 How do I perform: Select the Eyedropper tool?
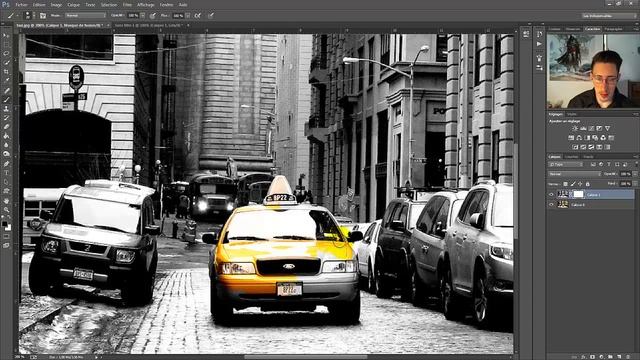point(6,80)
